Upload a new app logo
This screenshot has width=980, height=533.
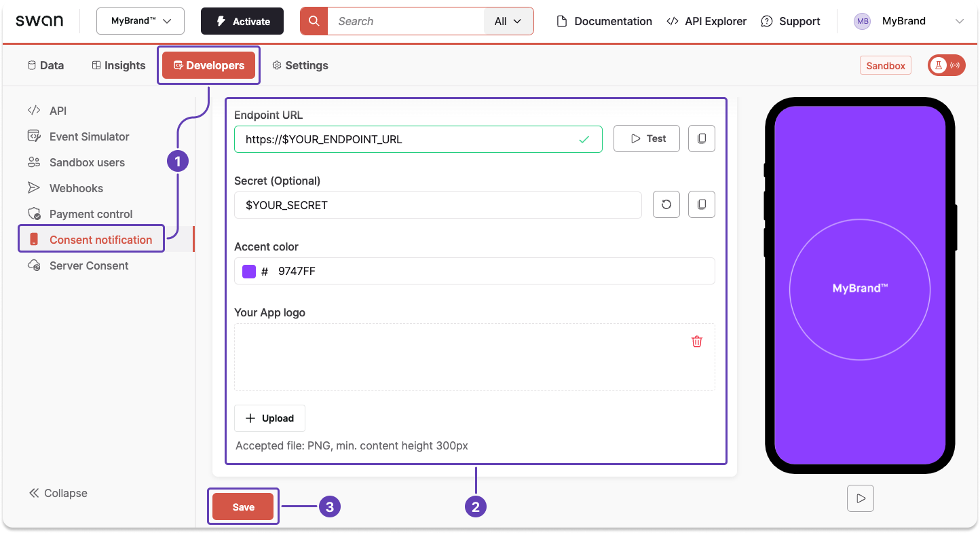point(269,418)
